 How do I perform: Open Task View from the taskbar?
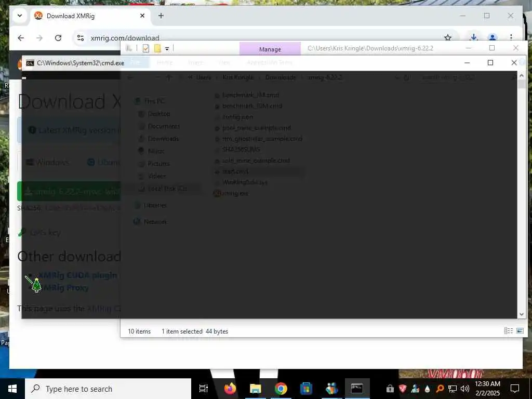pos(204,389)
